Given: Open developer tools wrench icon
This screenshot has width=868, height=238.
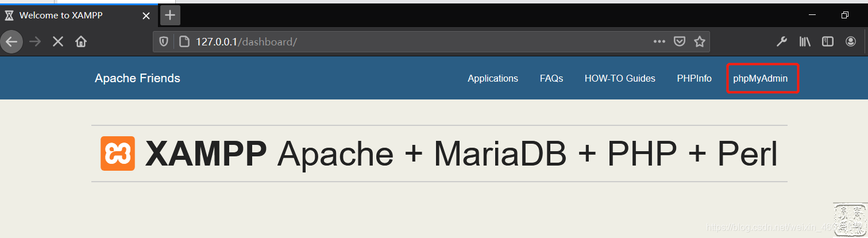Looking at the screenshot, I should pyautogui.click(x=782, y=41).
